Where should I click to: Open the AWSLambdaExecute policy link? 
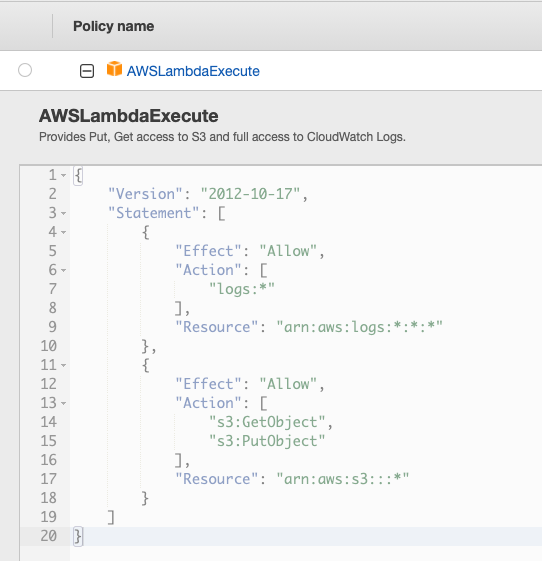coord(193,71)
